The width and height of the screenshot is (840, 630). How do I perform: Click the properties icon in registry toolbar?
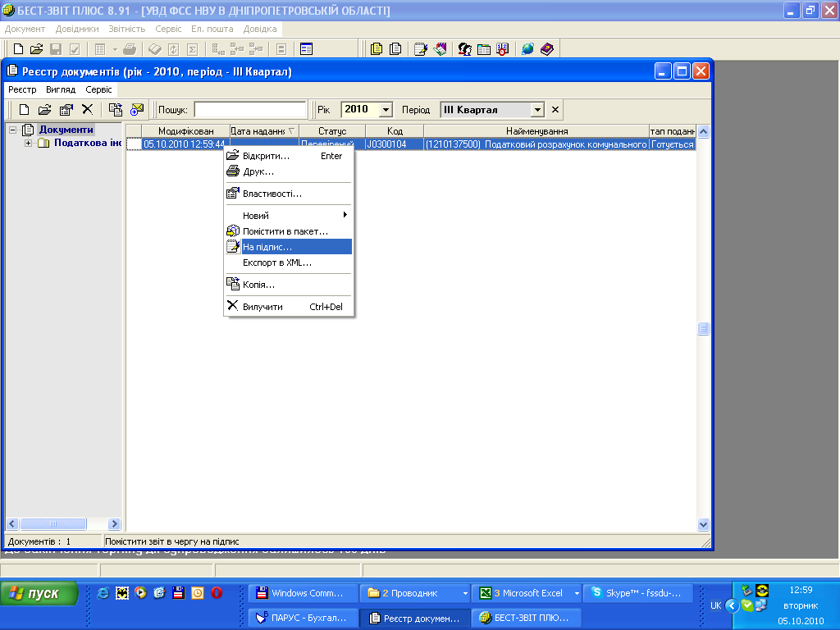pos(66,110)
